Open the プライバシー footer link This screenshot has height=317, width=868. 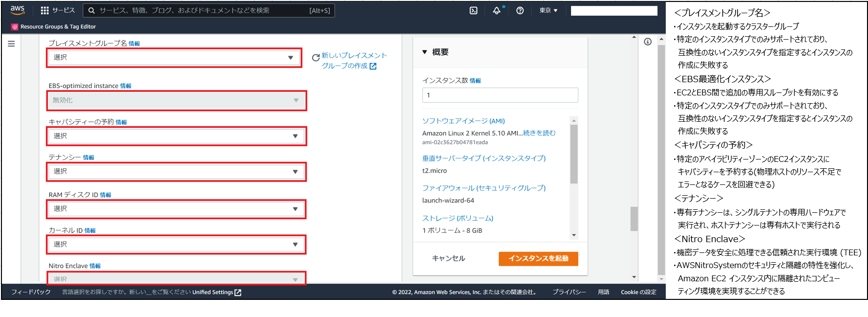[569, 292]
